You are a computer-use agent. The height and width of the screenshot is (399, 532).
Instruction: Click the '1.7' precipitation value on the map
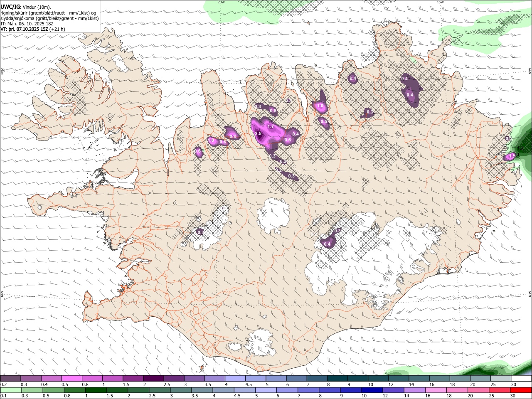pos(271,127)
